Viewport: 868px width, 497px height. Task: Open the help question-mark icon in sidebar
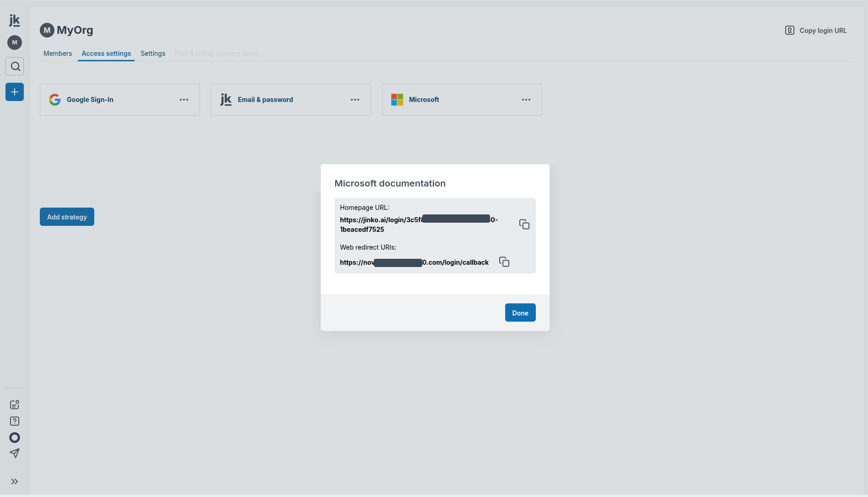[x=14, y=421]
